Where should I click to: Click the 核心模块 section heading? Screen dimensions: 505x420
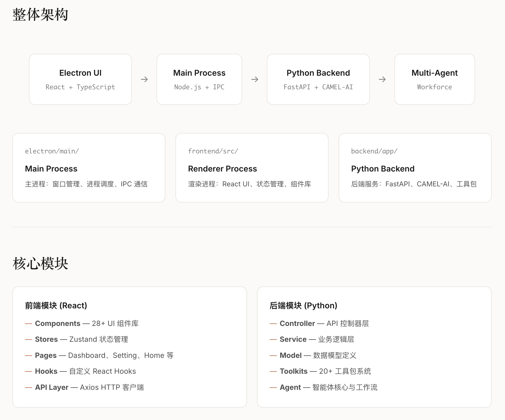(x=40, y=264)
